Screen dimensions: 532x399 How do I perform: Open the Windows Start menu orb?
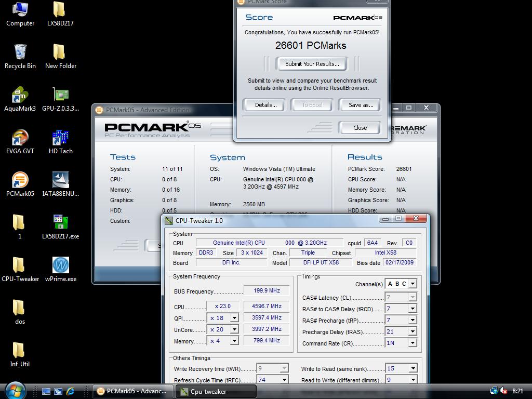[x=16, y=391]
